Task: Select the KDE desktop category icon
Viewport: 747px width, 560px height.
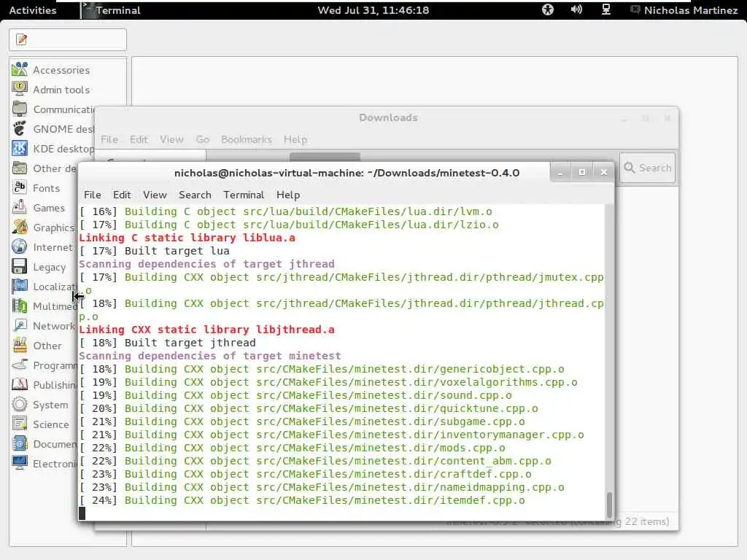Action: coord(20,149)
